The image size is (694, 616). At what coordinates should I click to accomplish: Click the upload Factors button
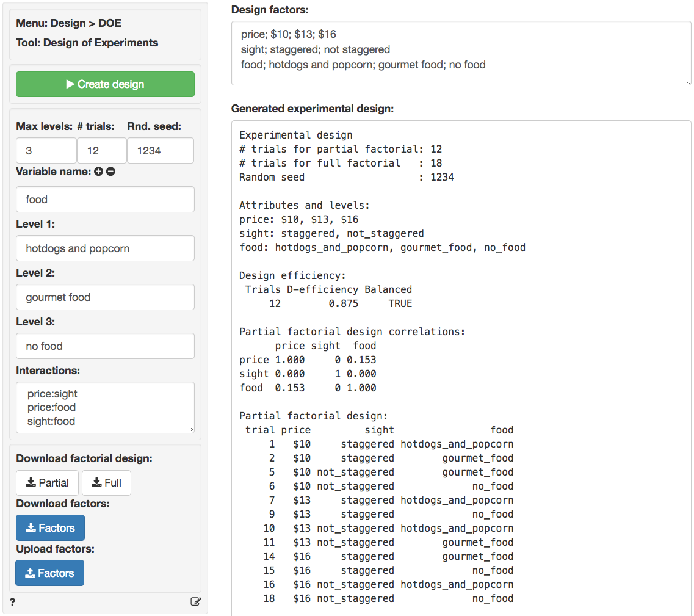click(49, 573)
